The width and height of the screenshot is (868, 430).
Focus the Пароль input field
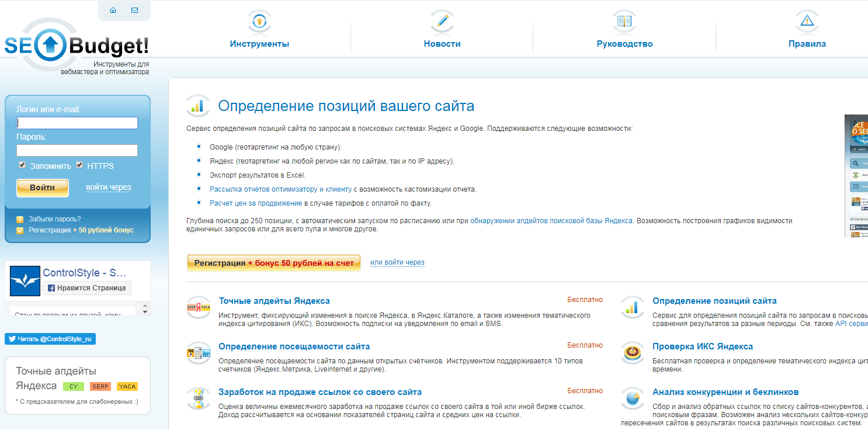coord(77,151)
